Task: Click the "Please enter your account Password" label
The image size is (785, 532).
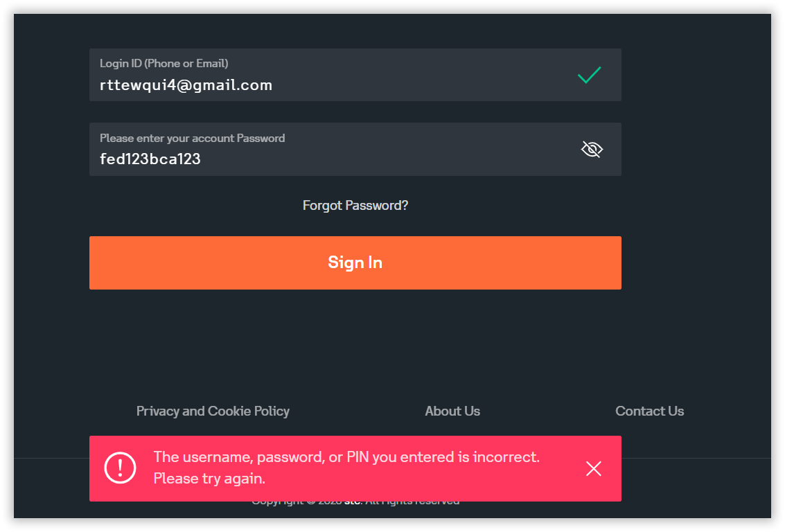Action: tap(192, 138)
